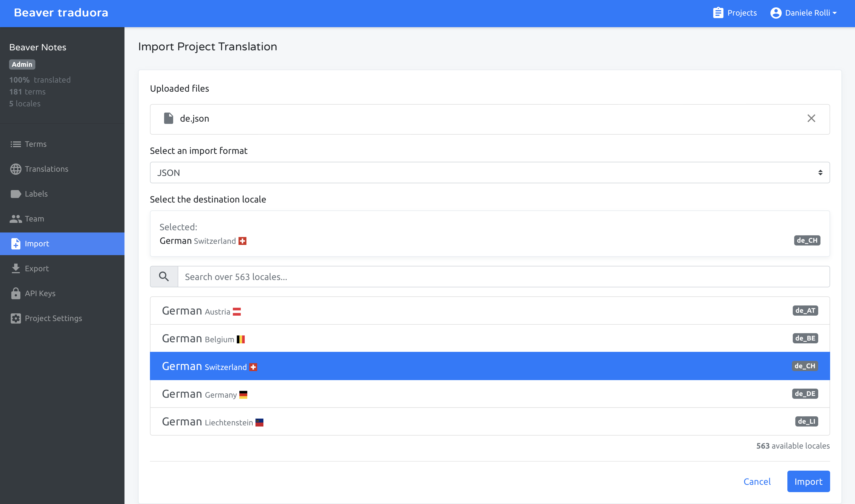Select German Liechtenstein locale
This screenshot has width=855, height=504.
click(x=490, y=421)
